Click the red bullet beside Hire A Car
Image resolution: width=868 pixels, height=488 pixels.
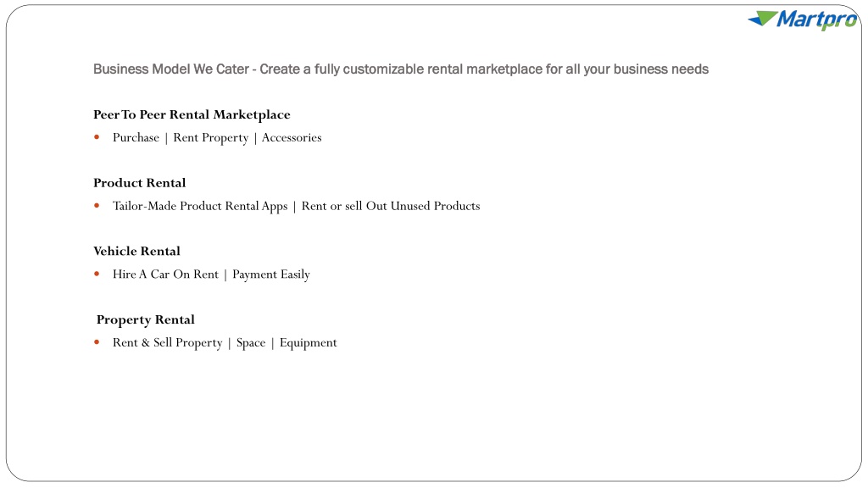coord(97,274)
